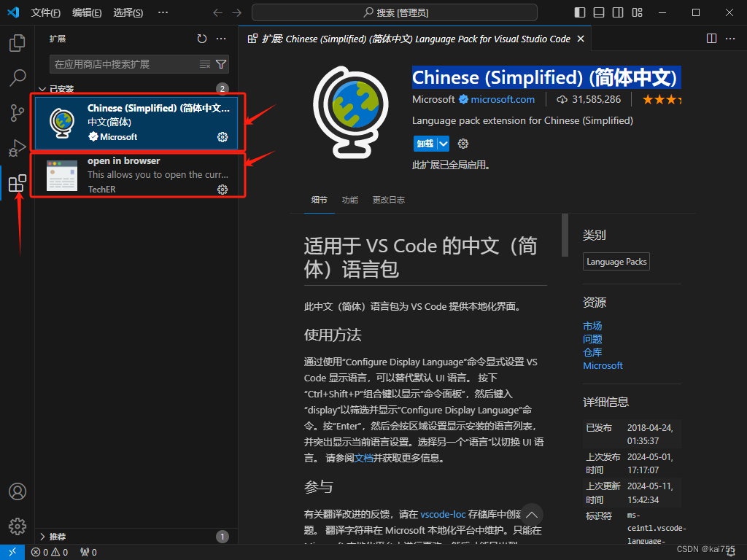Click the Language Packs category tag
Screen dimensions: 747x560
[x=616, y=262]
